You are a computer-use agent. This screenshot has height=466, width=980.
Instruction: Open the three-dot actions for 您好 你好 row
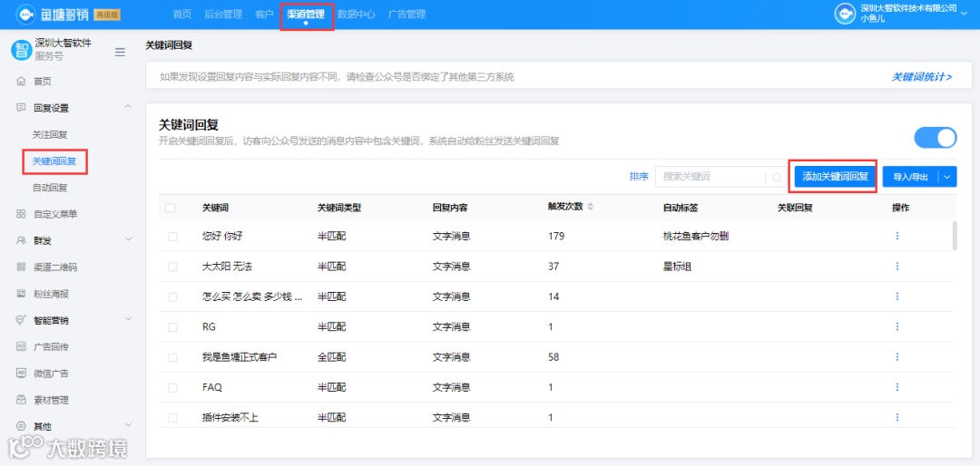tap(897, 236)
